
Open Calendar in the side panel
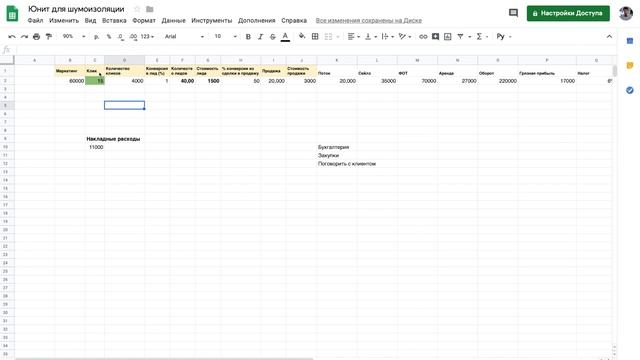(x=630, y=41)
